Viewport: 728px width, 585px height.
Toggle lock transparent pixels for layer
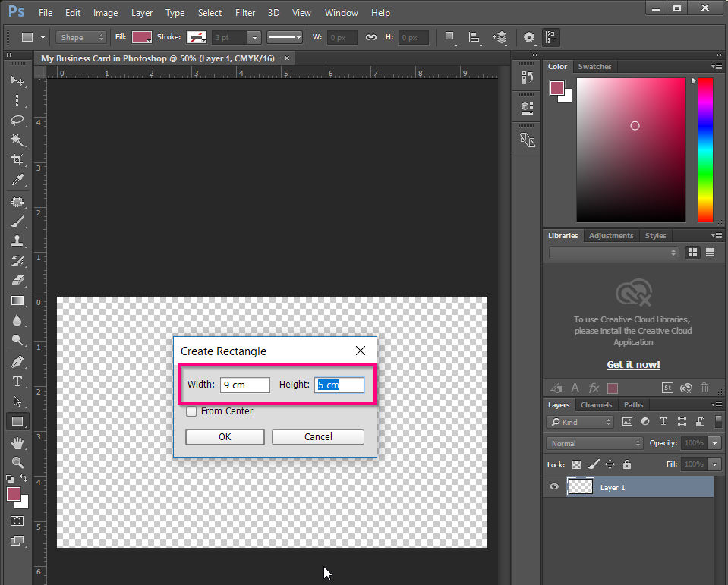point(577,464)
